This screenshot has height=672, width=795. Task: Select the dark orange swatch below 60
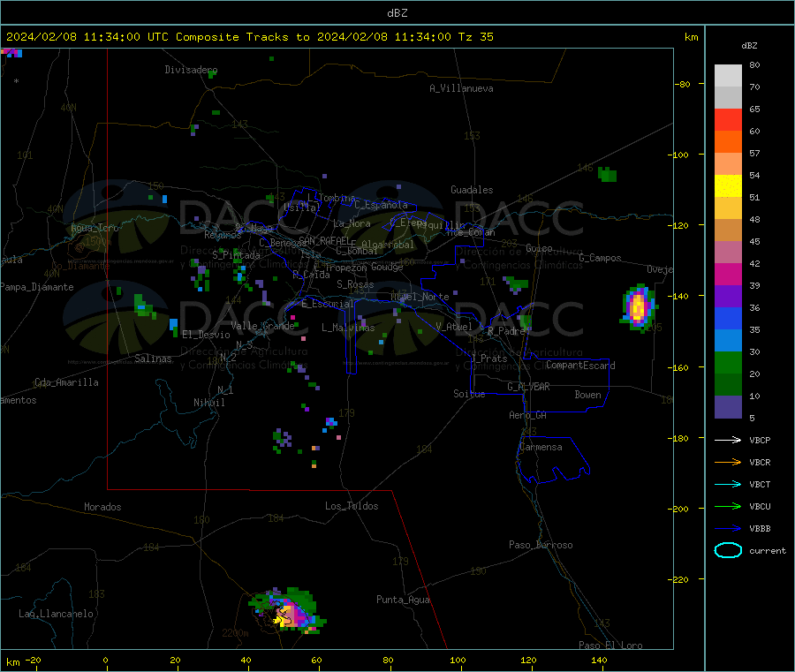pos(728,142)
